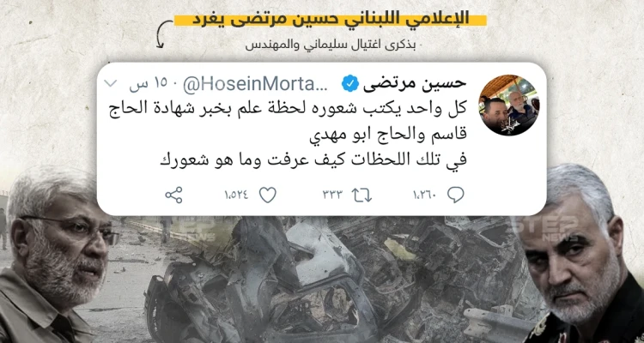The image size is (644, 343).
Task: Click the subtitle بذكرى اغتيال سليماني والمهندس
Action: tap(331, 44)
